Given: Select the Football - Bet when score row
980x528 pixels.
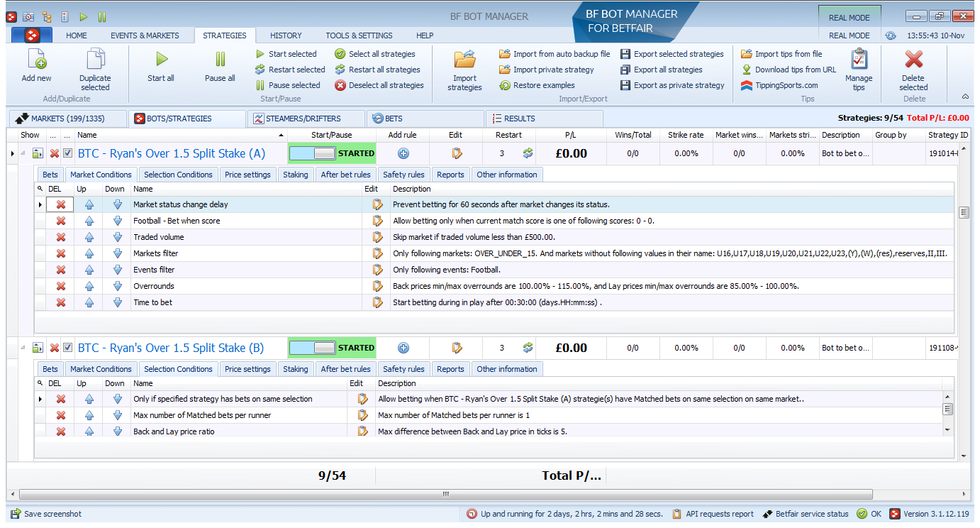Looking at the screenshot, I should pos(494,221).
